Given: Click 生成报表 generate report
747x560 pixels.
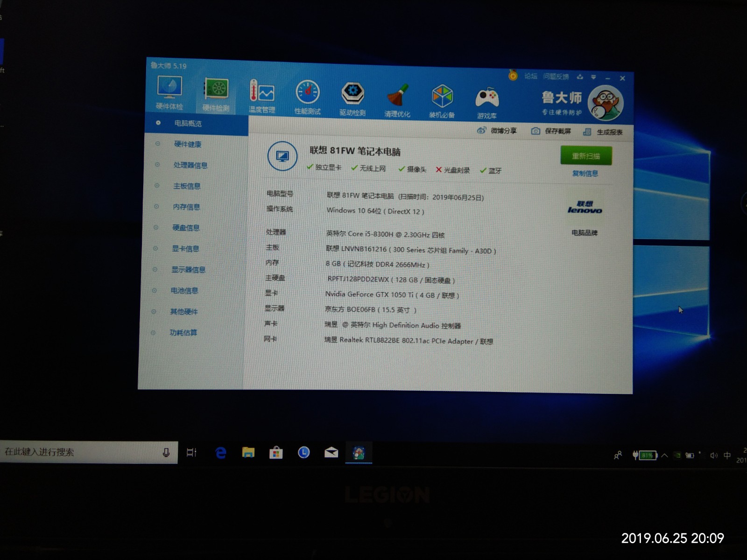Looking at the screenshot, I should (x=603, y=132).
